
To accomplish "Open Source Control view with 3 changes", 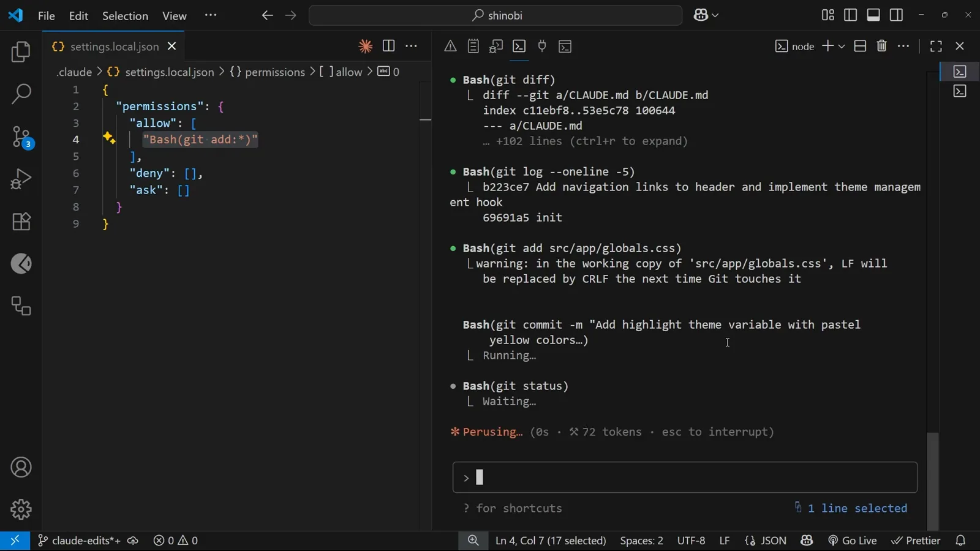I will click(21, 137).
